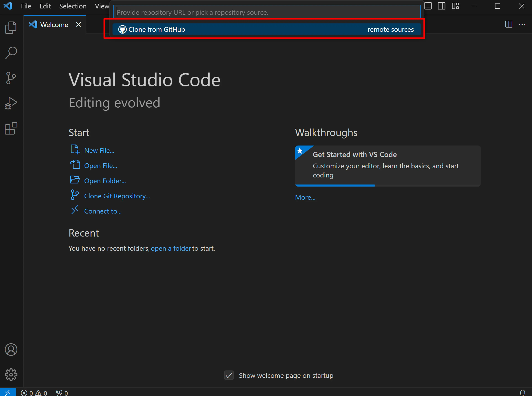Click the 'remote sources' label

[x=391, y=30]
